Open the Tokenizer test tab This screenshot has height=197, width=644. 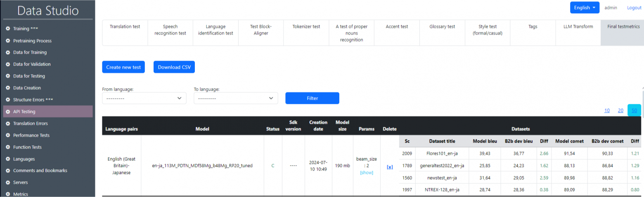(306, 27)
